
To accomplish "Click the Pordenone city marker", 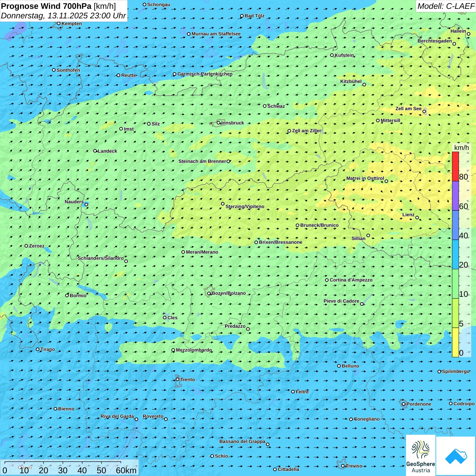I will click(x=404, y=404).
